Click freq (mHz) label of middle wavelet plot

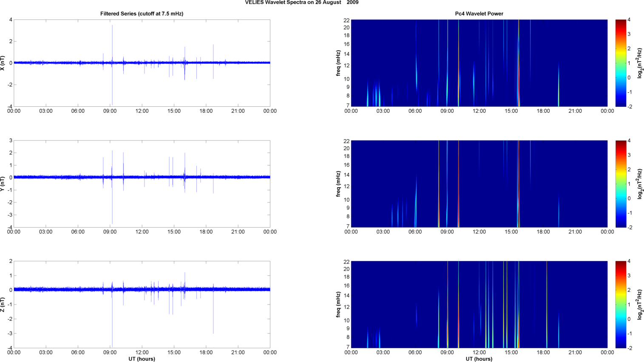coord(338,184)
